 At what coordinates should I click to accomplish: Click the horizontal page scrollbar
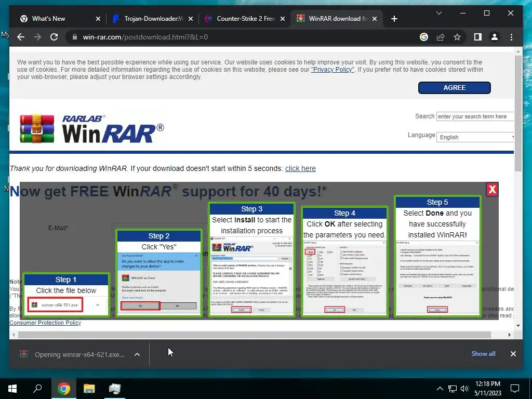pos(255,335)
